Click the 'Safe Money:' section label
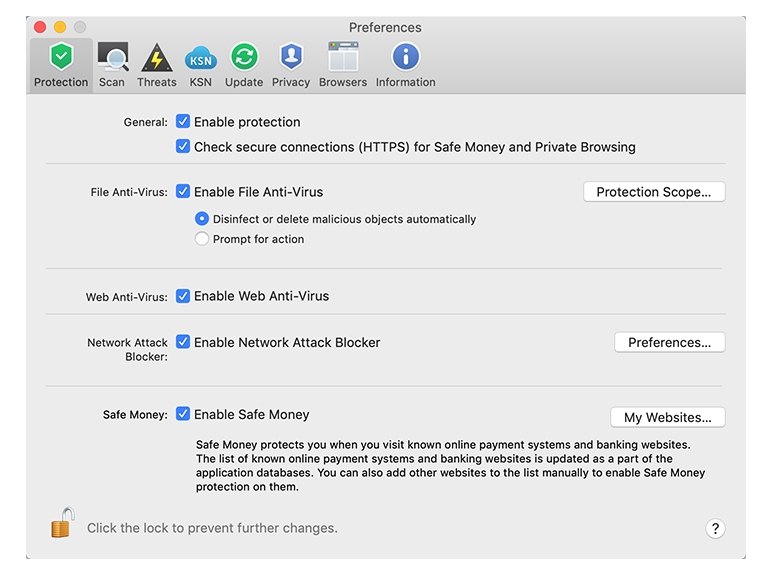772x575 pixels. coord(135,415)
